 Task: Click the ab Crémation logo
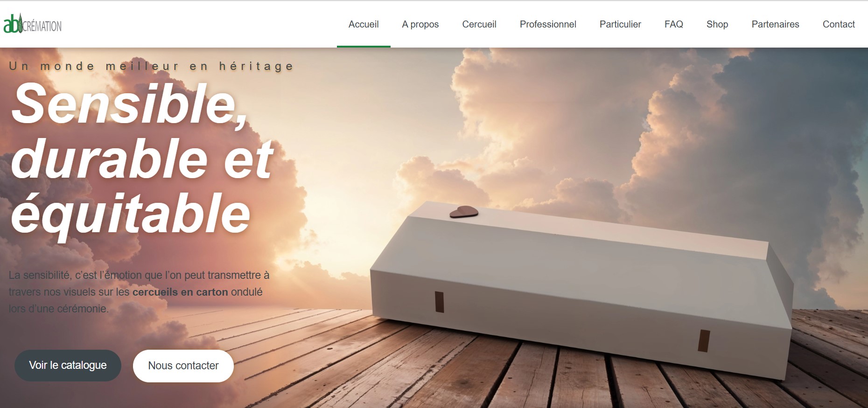point(33,24)
